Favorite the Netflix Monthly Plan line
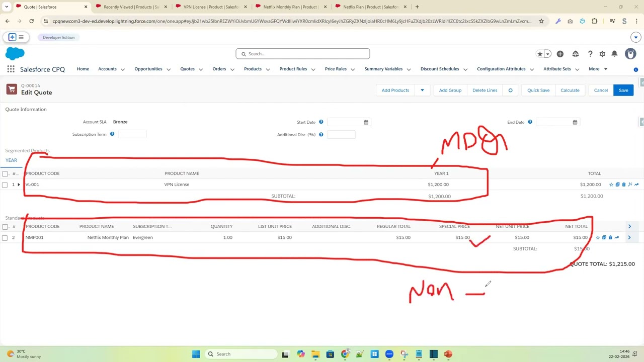The height and width of the screenshot is (362, 644). click(x=598, y=237)
